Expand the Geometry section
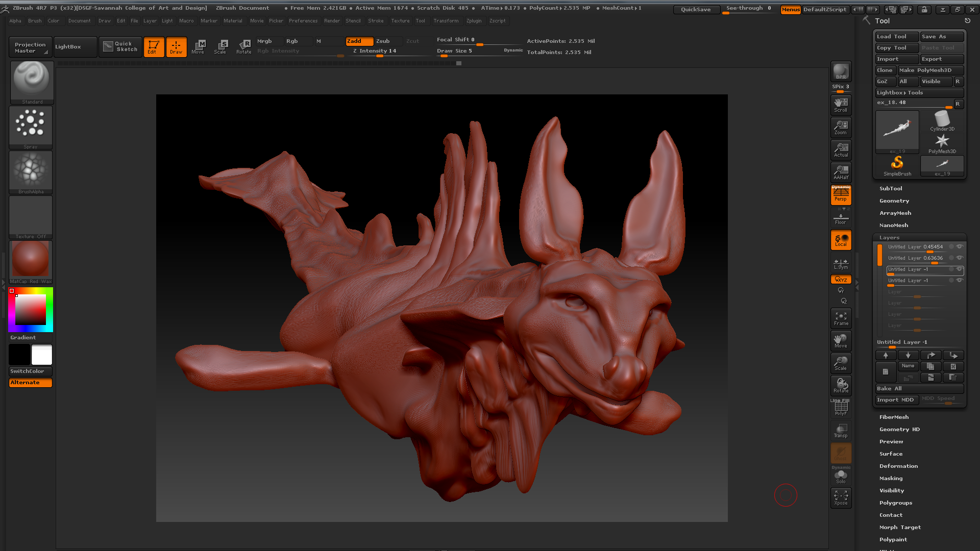The image size is (980, 551). (894, 201)
